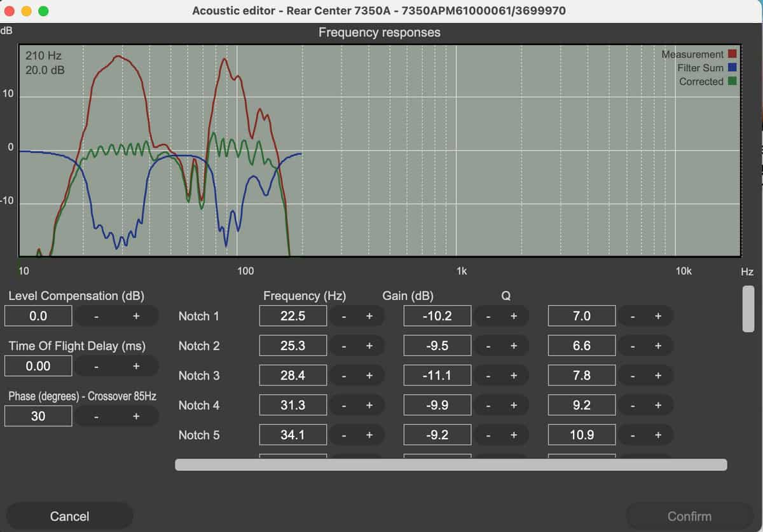763x532 pixels.
Task: Increase Time Of Flight Delay value
Action: coord(136,366)
